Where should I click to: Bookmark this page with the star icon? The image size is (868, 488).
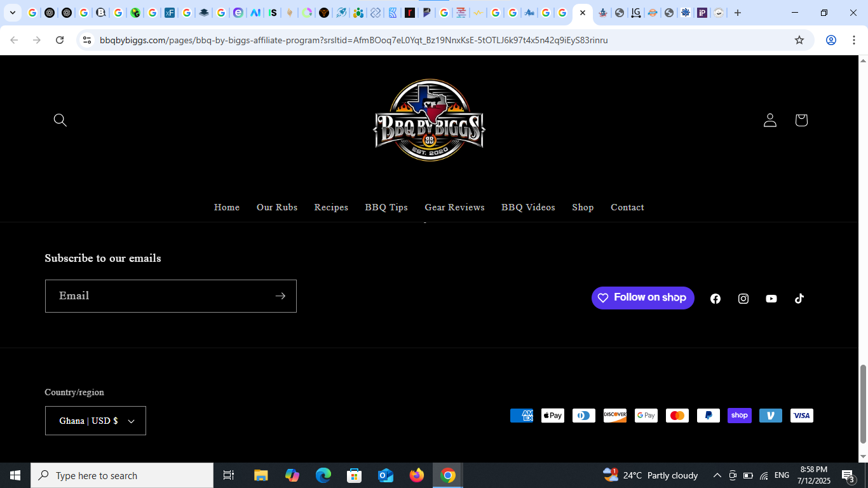pos(799,40)
